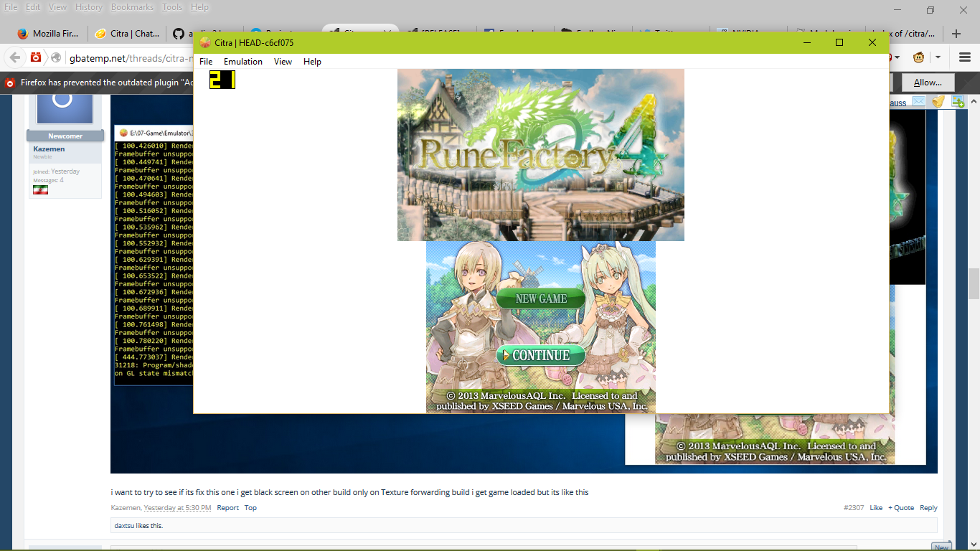980x551 pixels.
Task: Click the Newcomer rank banner
Action: pyautogui.click(x=65, y=136)
